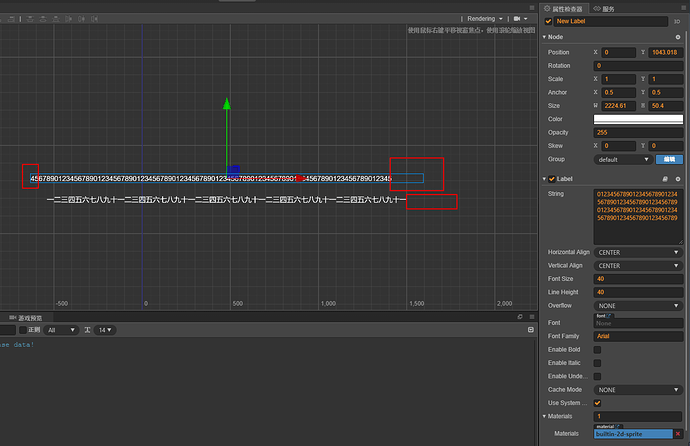
Task: Click the distribute bottom edges icon
Action: (x=56, y=19)
